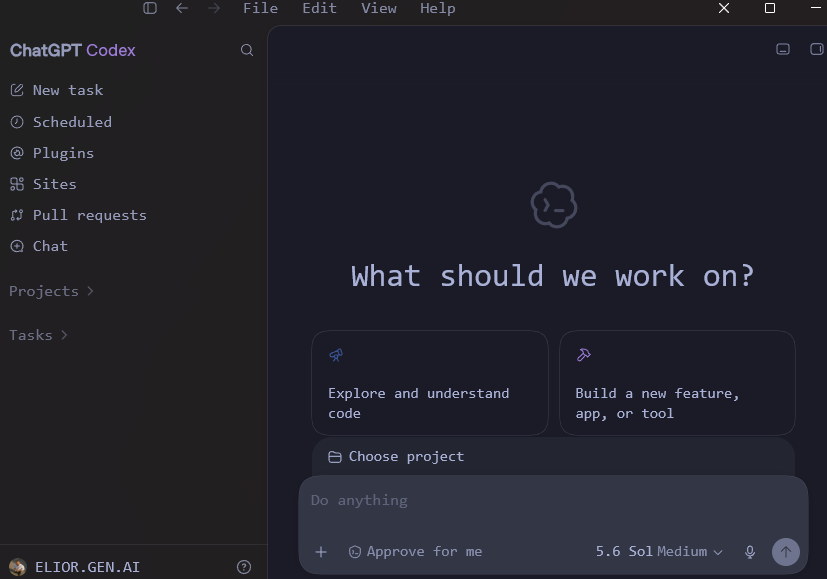
Task: Click the New task pencil icon
Action: 17,90
